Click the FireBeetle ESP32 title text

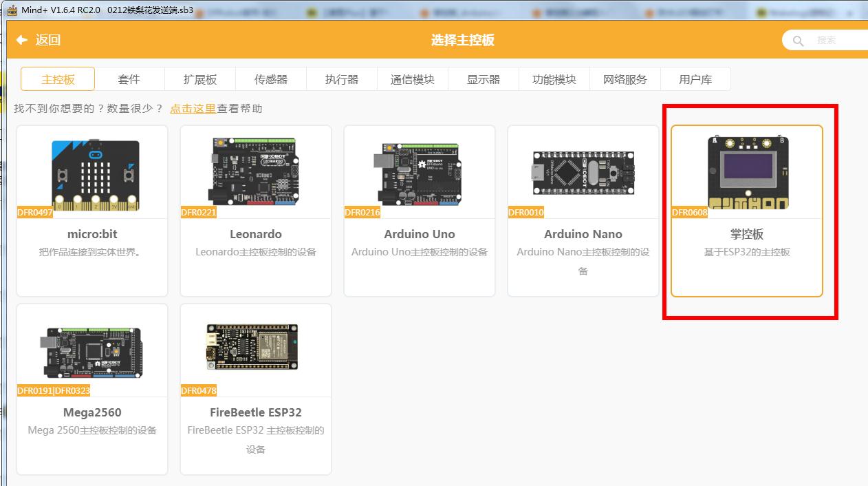[x=256, y=412]
